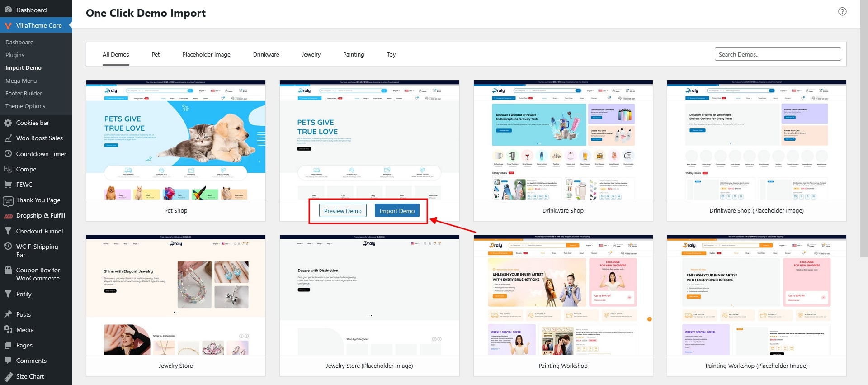
Task: Click the Comments bubble icon
Action: [x=8, y=361]
